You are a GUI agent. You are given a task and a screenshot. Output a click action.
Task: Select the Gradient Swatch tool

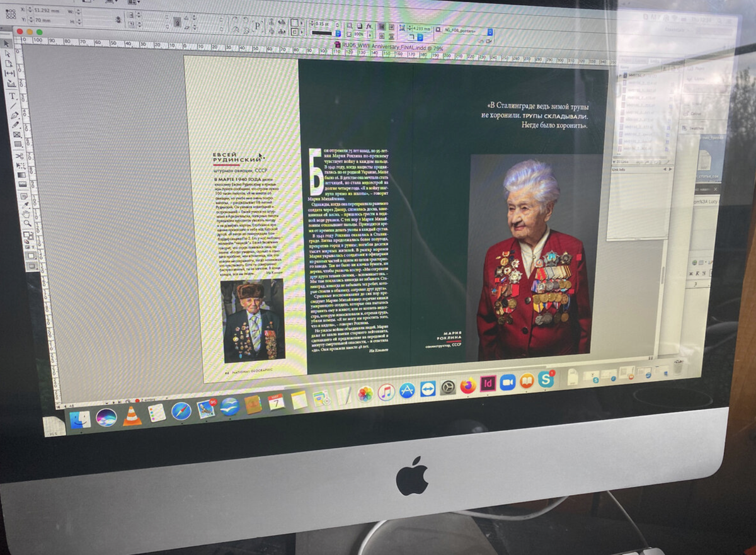21,175
